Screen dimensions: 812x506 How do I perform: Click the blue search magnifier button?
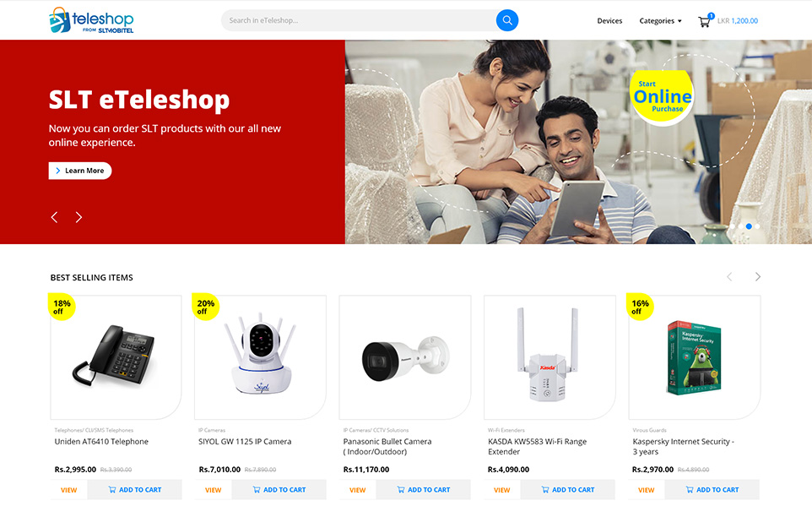coord(507,20)
